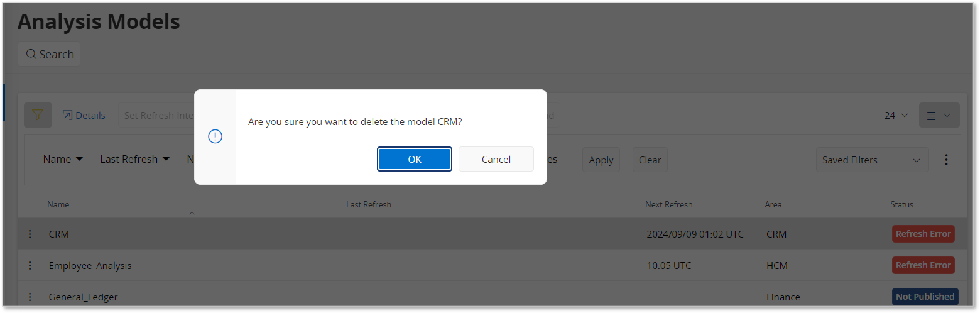This screenshot has width=980, height=313.
Task: Expand the Last Refresh filter dropdown
Action: (x=135, y=159)
